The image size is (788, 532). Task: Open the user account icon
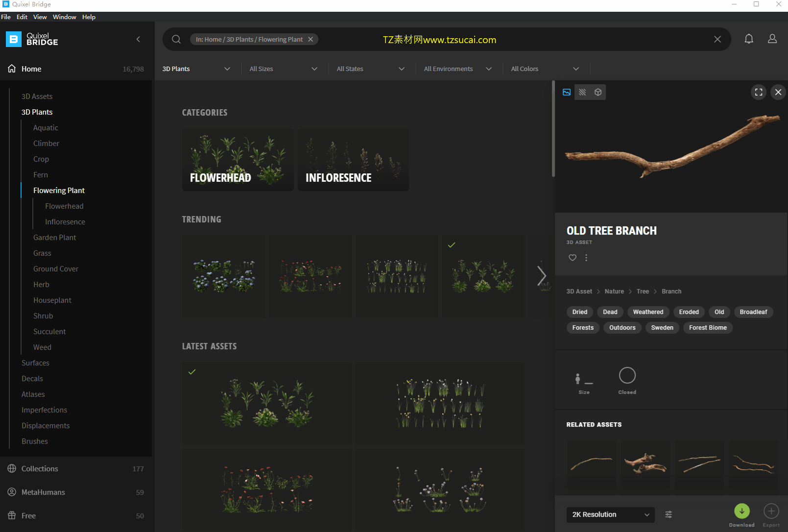click(x=772, y=39)
